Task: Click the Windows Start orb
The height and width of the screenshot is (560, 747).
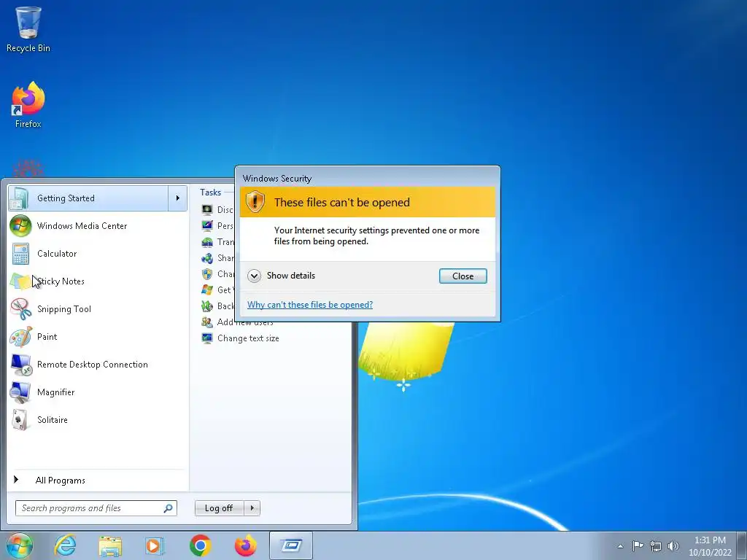Action: click(19, 545)
